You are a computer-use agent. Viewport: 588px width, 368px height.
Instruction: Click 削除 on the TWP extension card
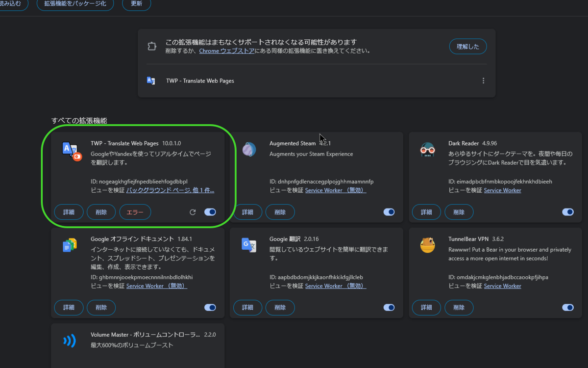click(101, 212)
